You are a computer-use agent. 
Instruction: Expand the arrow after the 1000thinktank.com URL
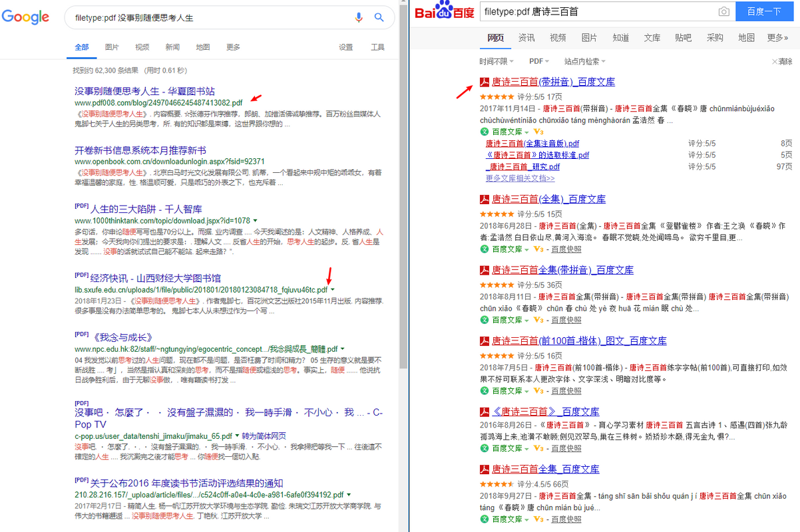[256, 221]
